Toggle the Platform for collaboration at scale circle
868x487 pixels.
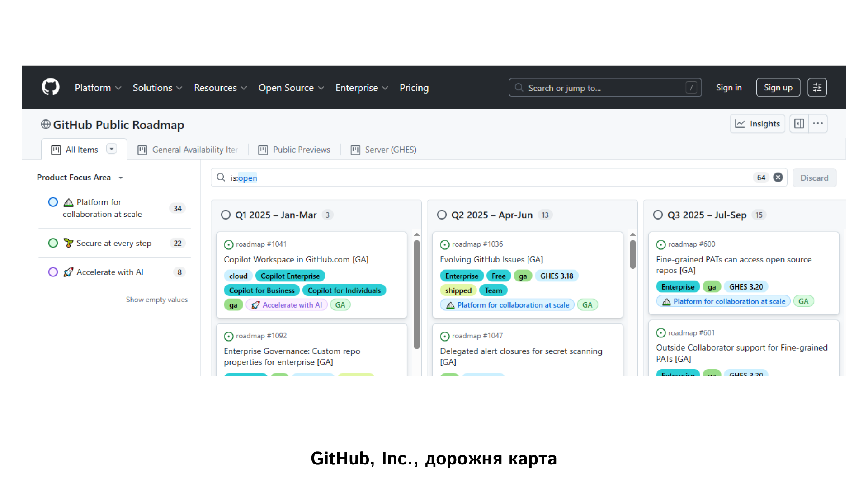[x=53, y=202]
